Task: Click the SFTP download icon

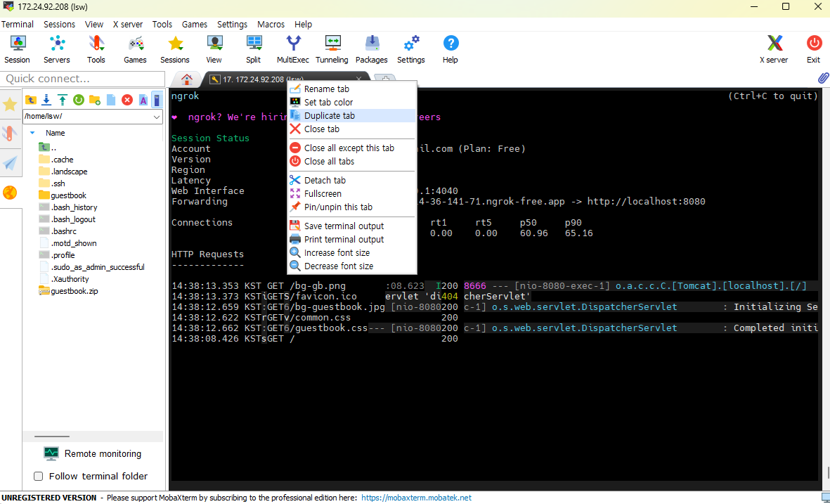Action: pos(46,100)
